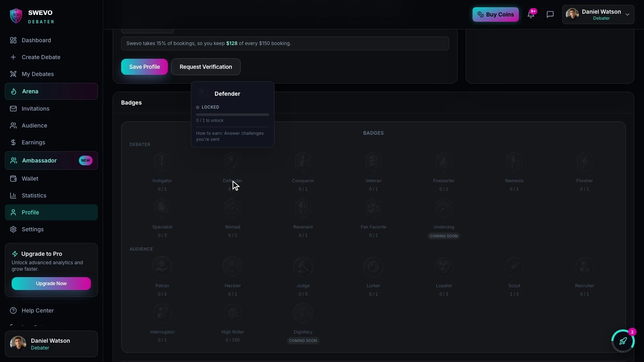This screenshot has width=644, height=362.
Task: Select the Heckler audience badge icon
Action: [x=233, y=267]
